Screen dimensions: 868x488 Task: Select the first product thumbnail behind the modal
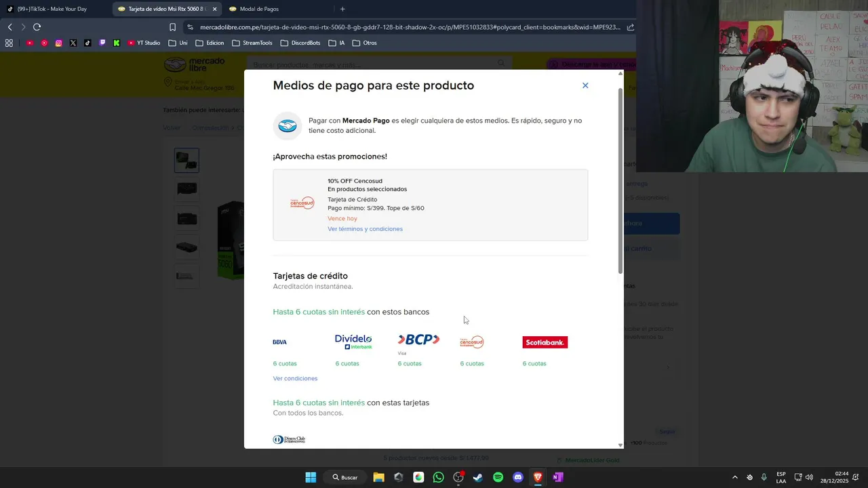tap(186, 161)
